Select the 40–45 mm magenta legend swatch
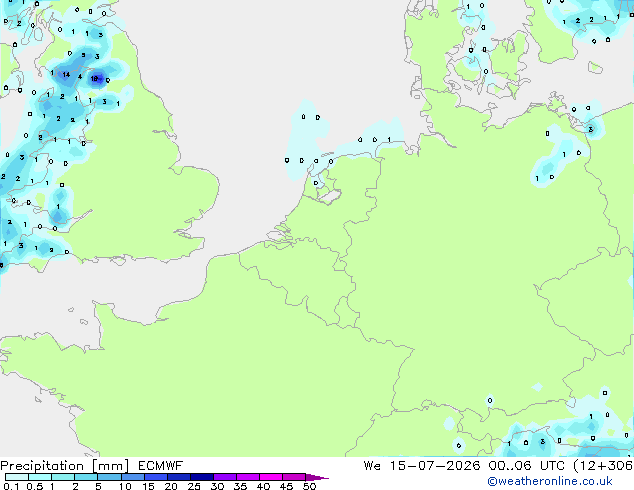 click(x=271, y=477)
